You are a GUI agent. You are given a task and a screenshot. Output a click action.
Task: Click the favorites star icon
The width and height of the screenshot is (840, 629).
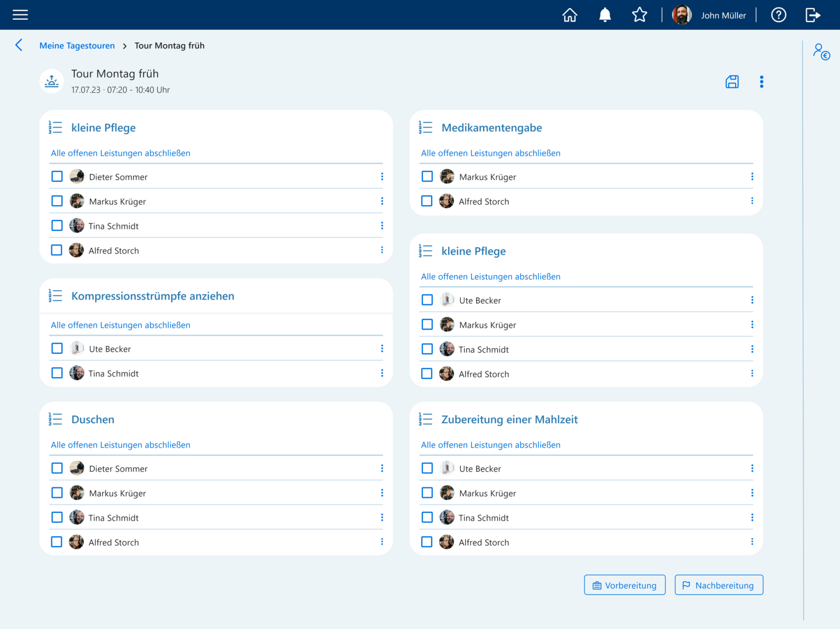(640, 15)
